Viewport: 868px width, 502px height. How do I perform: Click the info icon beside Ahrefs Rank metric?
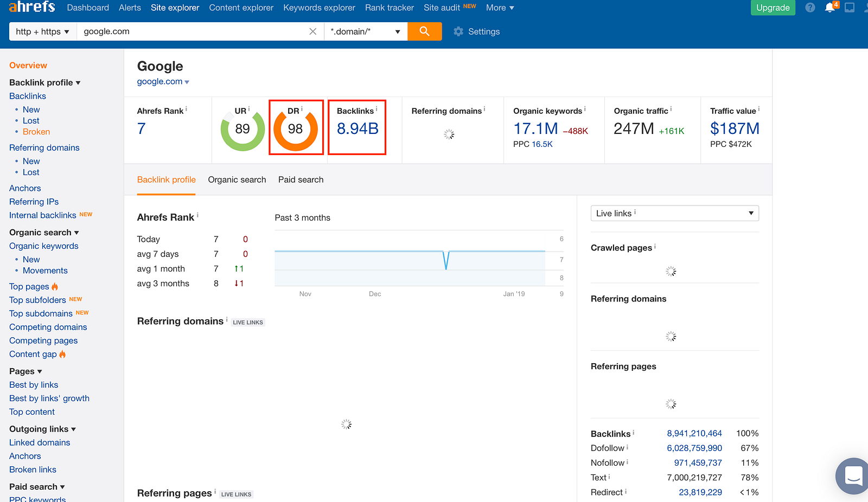[x=187, y=110]
